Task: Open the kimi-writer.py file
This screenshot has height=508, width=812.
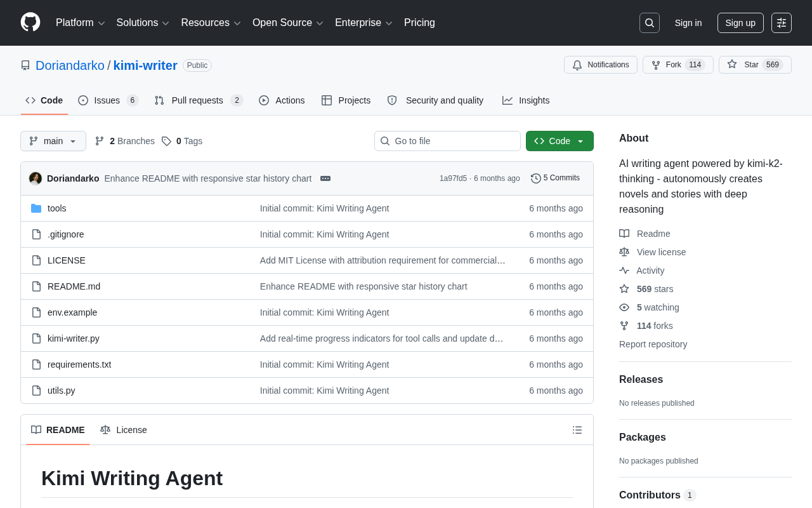Action: coord(74,338)
